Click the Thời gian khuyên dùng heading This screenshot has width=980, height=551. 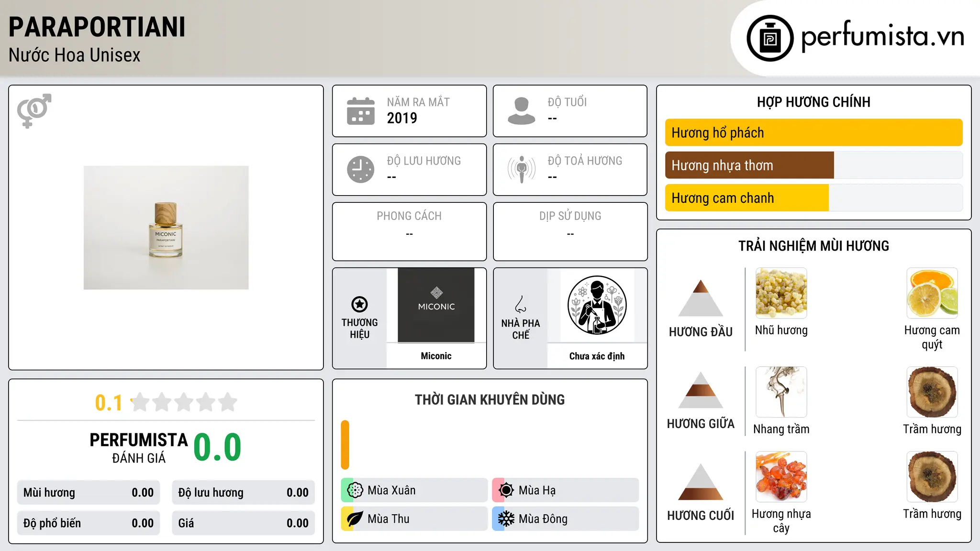tap(490, 399)
